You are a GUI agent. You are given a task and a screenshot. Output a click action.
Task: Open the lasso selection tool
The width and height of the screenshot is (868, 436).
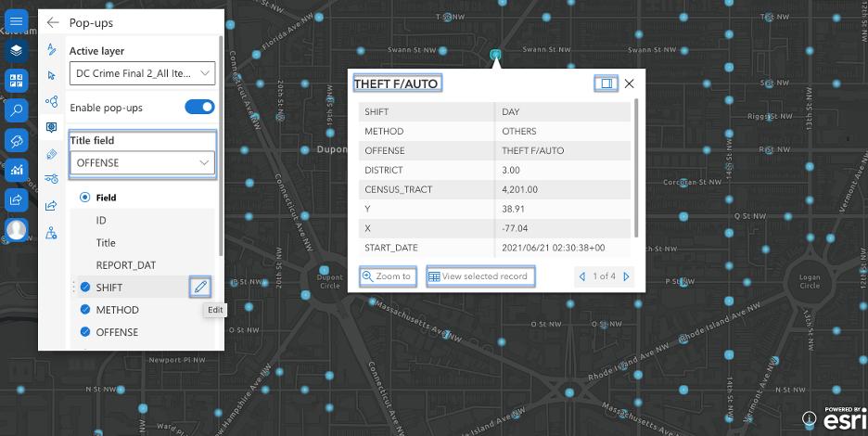click(16, 140)
